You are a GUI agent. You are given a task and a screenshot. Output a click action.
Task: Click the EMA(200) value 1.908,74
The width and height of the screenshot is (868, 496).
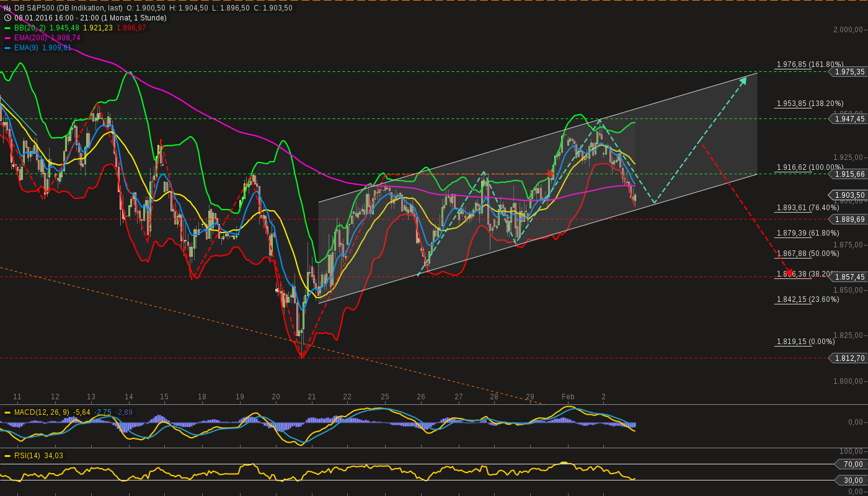[66, 38]
